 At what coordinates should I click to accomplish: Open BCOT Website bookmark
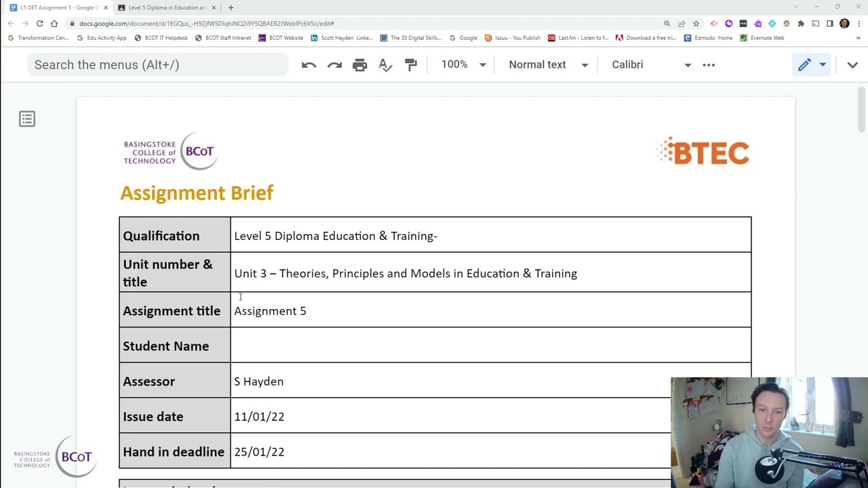[281, 38]
